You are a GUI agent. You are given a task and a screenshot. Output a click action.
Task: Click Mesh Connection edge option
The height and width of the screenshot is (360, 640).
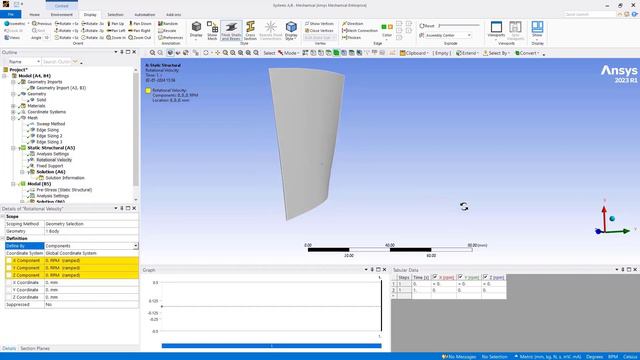(360, 31)
